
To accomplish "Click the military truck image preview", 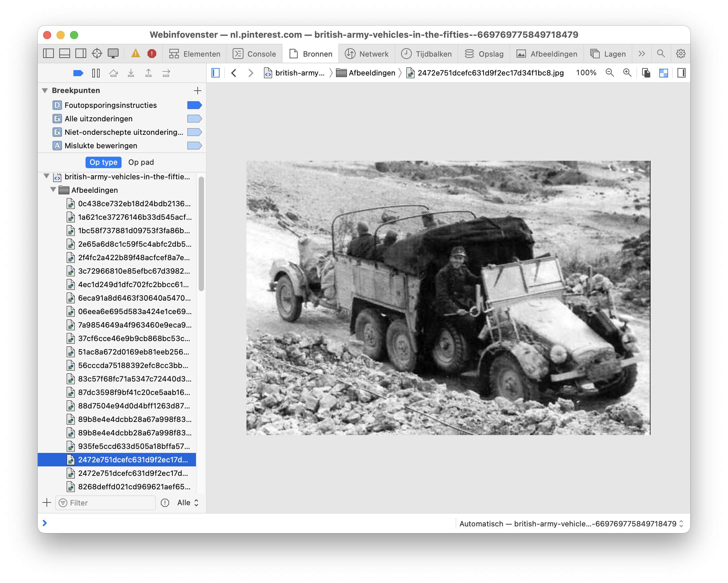I will 448,298.
